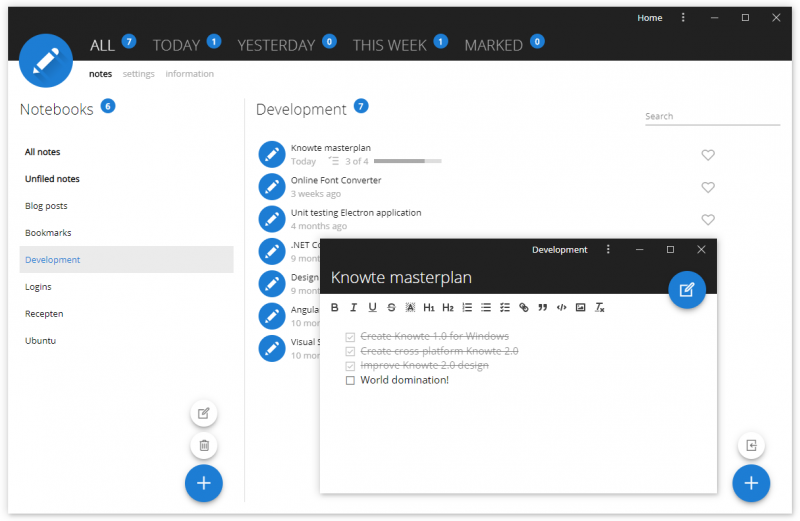Viewport: 800px width, 521px height.
Task: Switch to the MARKED tab
Action: pyautogui.click(x=493, y=45)
